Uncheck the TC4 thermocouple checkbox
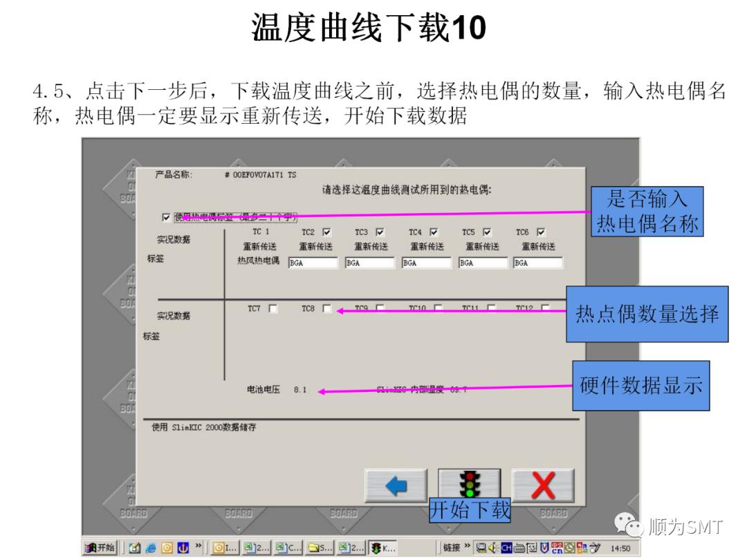 434,232
